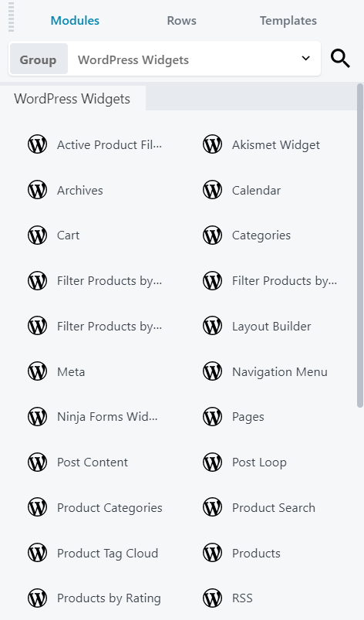This screenshot has width=364, height=620.
Task: Switch to the Templates tab
Action: [288, 21]
